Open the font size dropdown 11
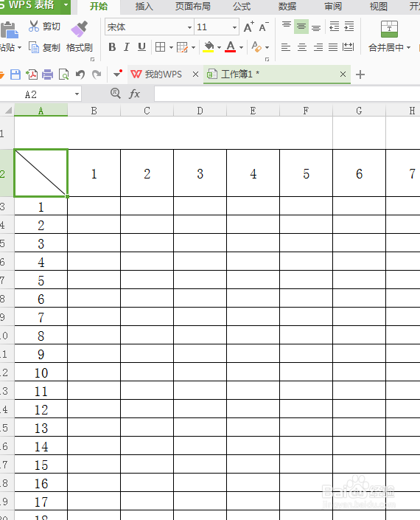Image resolution: width=420 pixels, height=520 pixels. click(x=234, y=27)
